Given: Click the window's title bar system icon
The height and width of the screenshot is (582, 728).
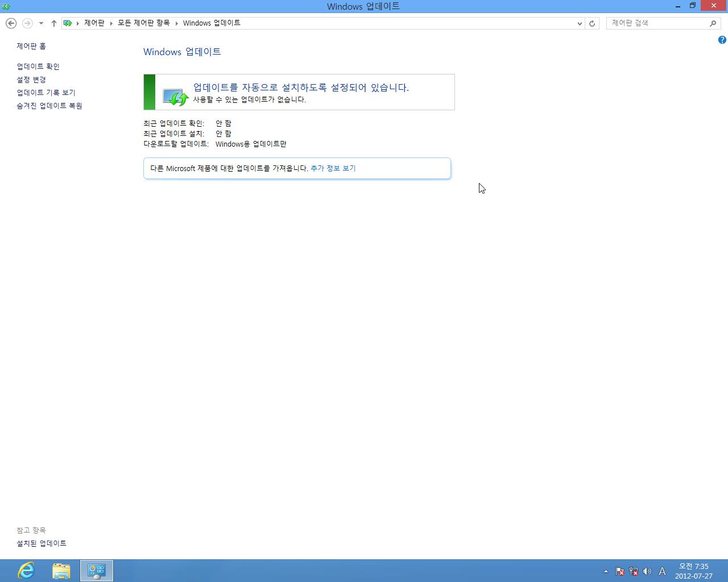Looking at the screenshot, I should tap(6, 6).
